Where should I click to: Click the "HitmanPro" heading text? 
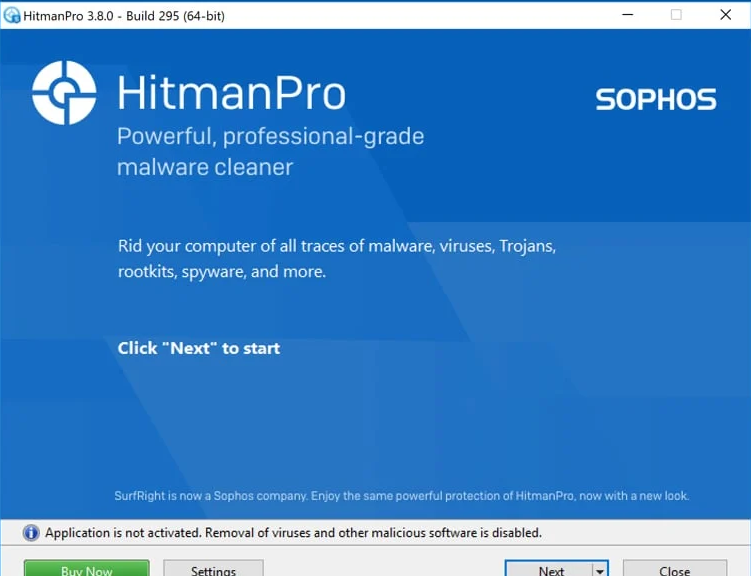click(231, 92)
